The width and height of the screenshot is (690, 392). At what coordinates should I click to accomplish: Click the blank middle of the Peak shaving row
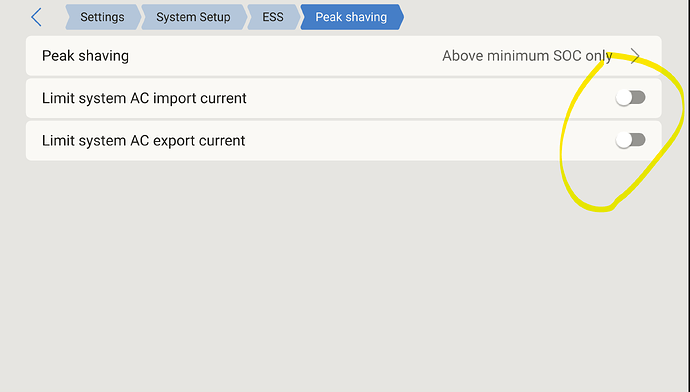pos(286,56)
